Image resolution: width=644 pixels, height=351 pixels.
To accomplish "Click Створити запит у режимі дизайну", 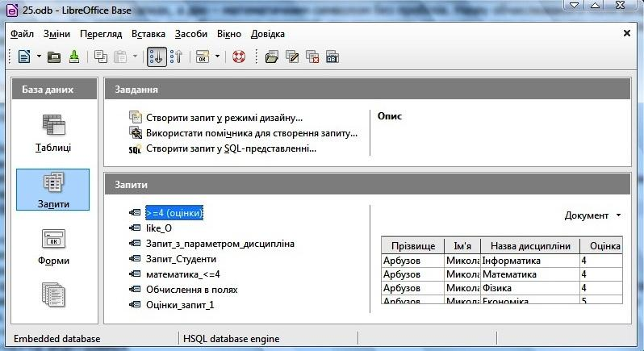I will [224, 118].
